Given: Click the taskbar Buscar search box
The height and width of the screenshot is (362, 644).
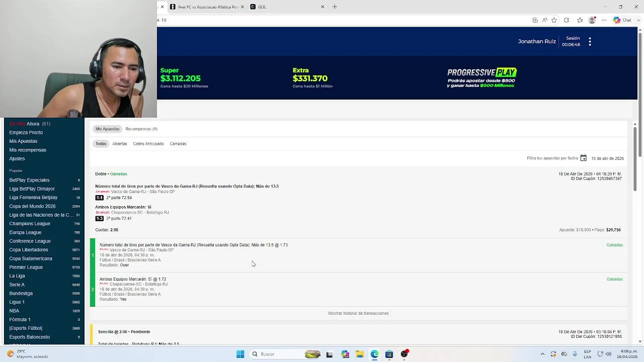Looking at the screenshot, I should (286, 354).
